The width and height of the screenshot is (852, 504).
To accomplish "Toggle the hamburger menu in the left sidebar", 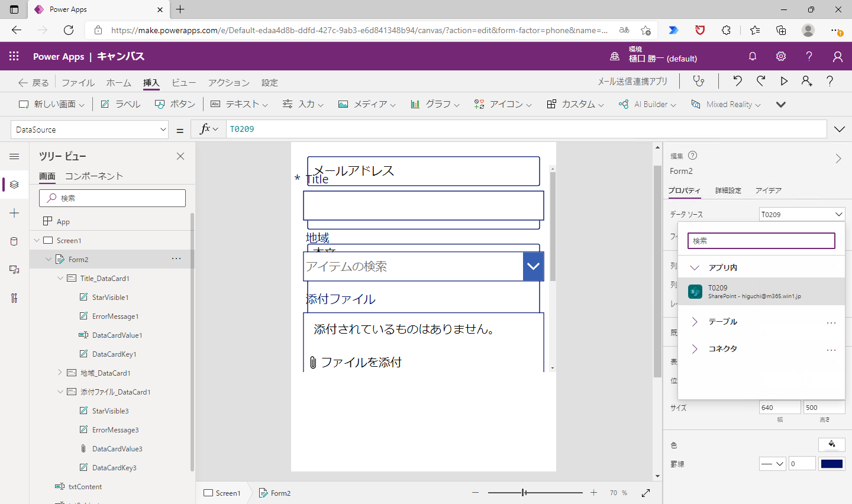I will [14, 156].
